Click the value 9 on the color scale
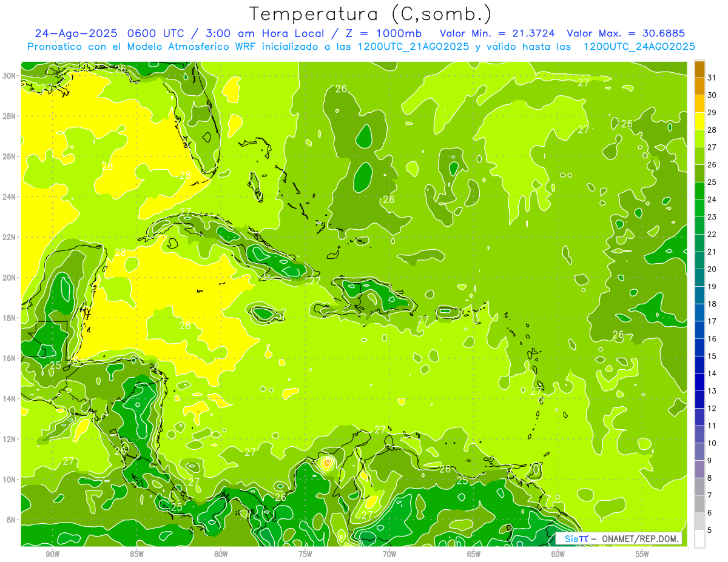Viewport: 728px width, 562px height. click(x=710, y=461)
